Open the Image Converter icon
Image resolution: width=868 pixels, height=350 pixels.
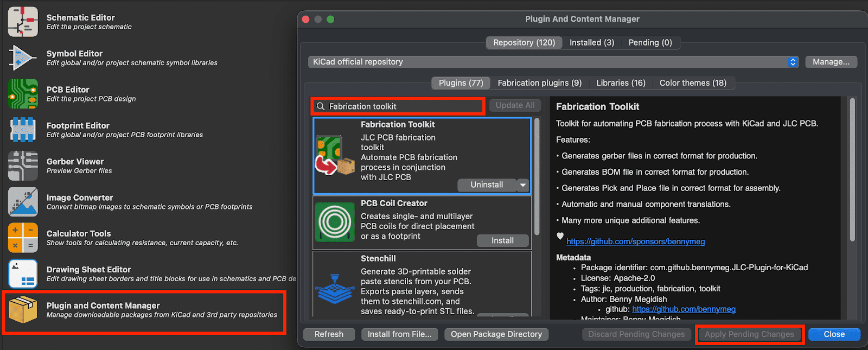(x=23, y=202)
